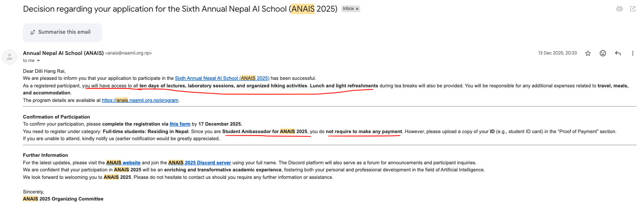The width and height of the screenshot is (644, 203).
Task: Click the sender's avatar picture
Action: (x=10, y=57)
